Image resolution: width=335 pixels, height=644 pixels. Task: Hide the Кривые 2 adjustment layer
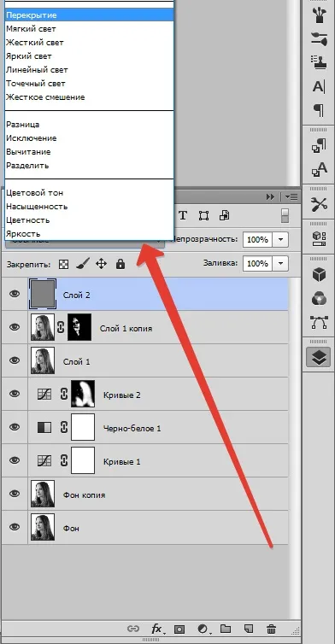point(15,394)
